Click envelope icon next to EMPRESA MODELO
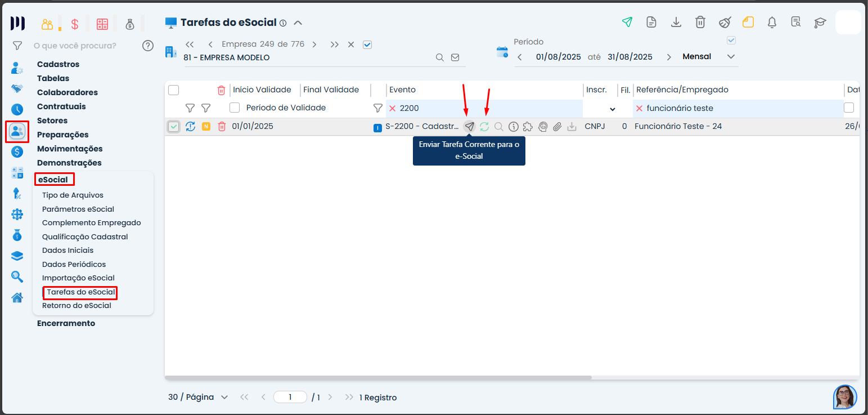868x415 pixels. tap(455, 57)
